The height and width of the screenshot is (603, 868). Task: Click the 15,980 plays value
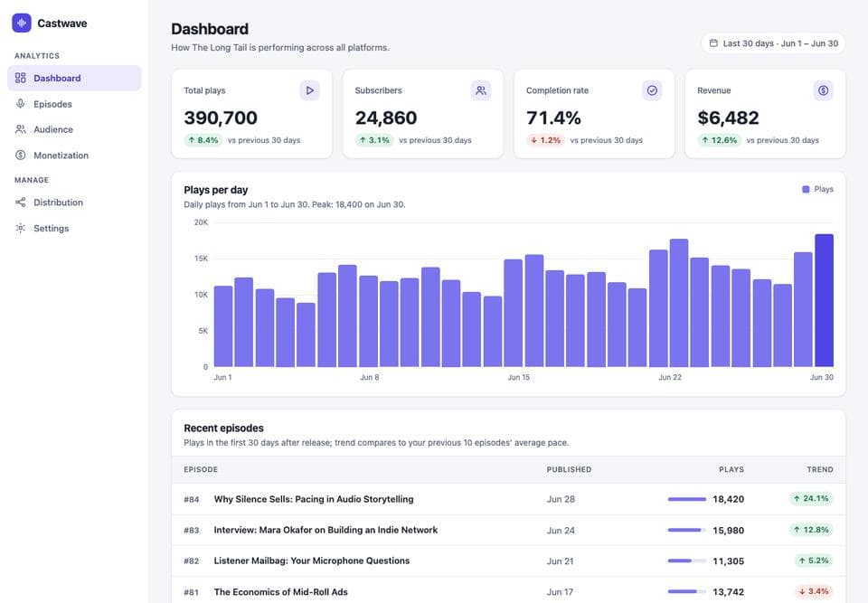pyautogui.click(x=728, y=531)
